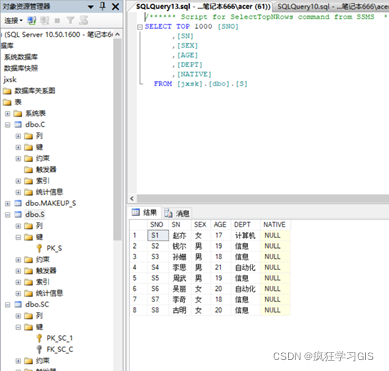Click the PK_S key icon

pyautogui.click(x=39, y=248)
